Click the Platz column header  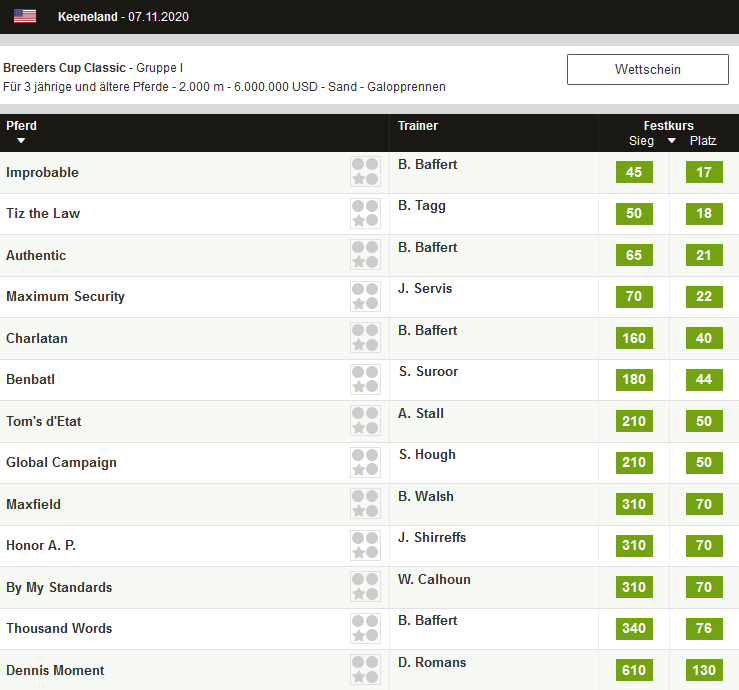pyautogui.click(x=703, y=140)
